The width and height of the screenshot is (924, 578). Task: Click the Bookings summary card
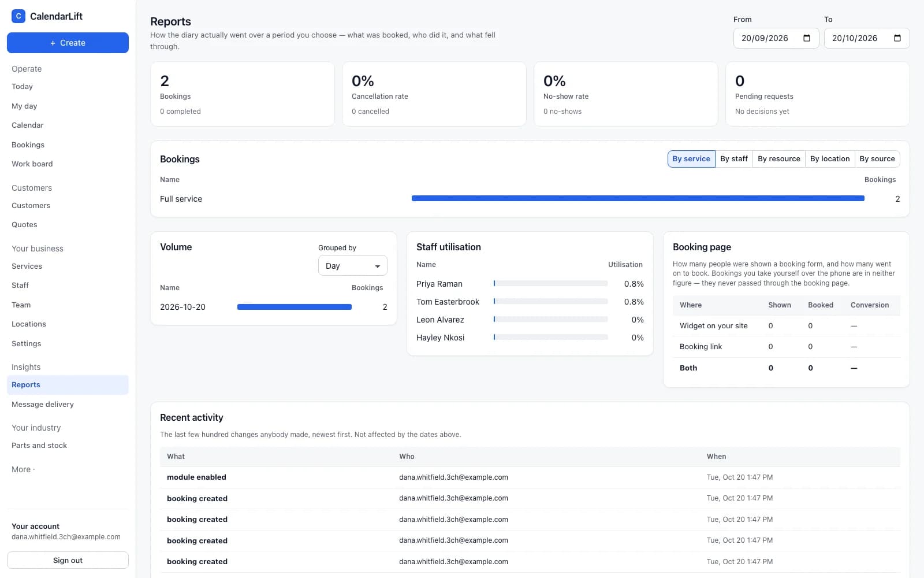[x=243, y=94]
